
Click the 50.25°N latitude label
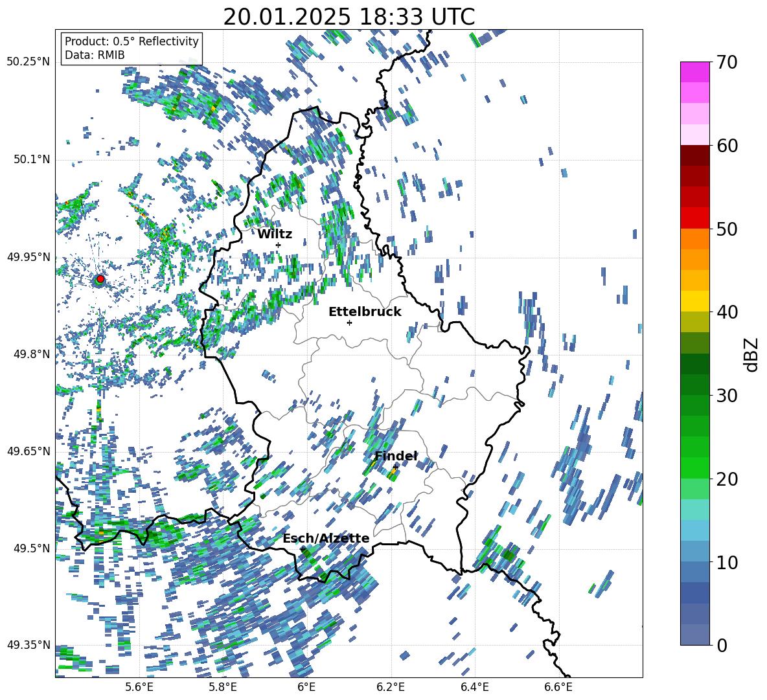[29, 62]
